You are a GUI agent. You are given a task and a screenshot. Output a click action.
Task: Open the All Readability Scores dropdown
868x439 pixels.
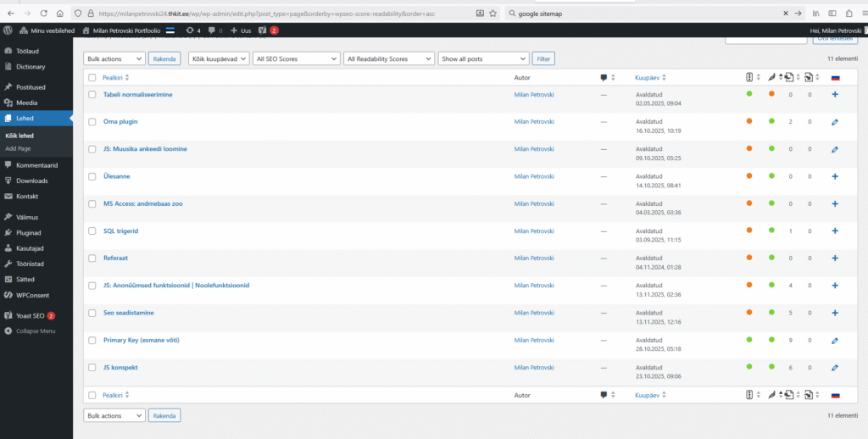point(389,58)
